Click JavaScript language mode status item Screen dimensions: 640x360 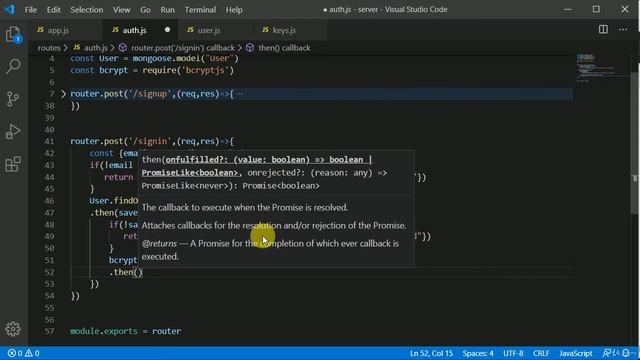click(576, 353)
